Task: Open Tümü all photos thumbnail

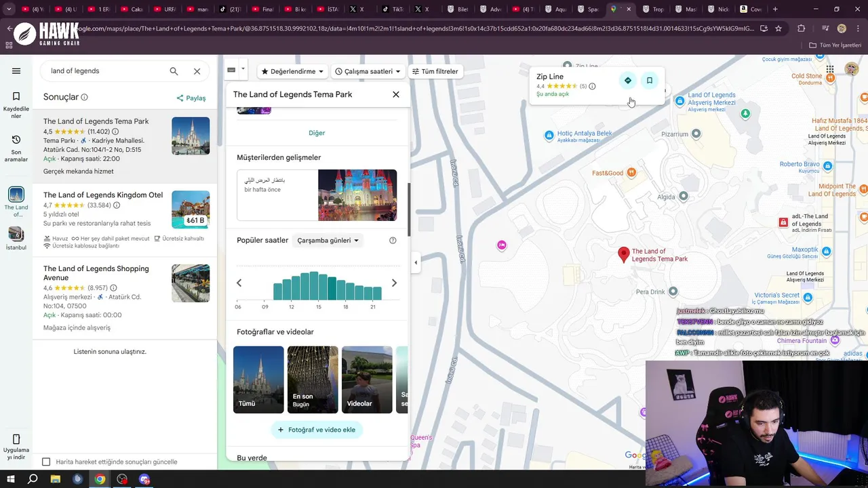Action: pos(258,380)
